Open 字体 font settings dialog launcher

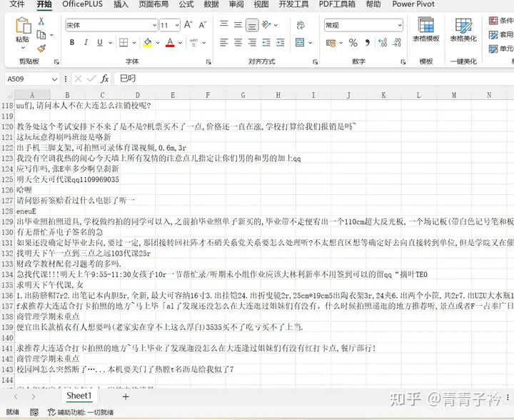pos(208,61)
